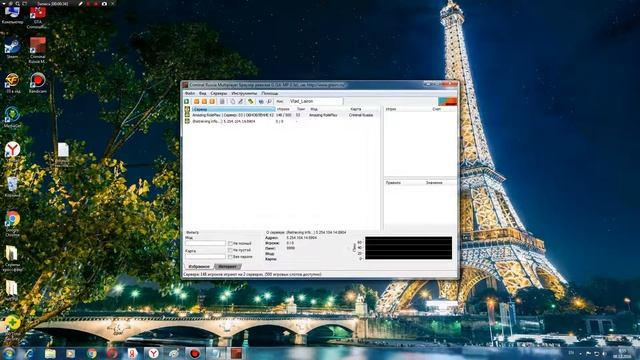The width and height of the screenshot is (640, 360).
Task: Click the Windows Start button
Action: point(8,353)
